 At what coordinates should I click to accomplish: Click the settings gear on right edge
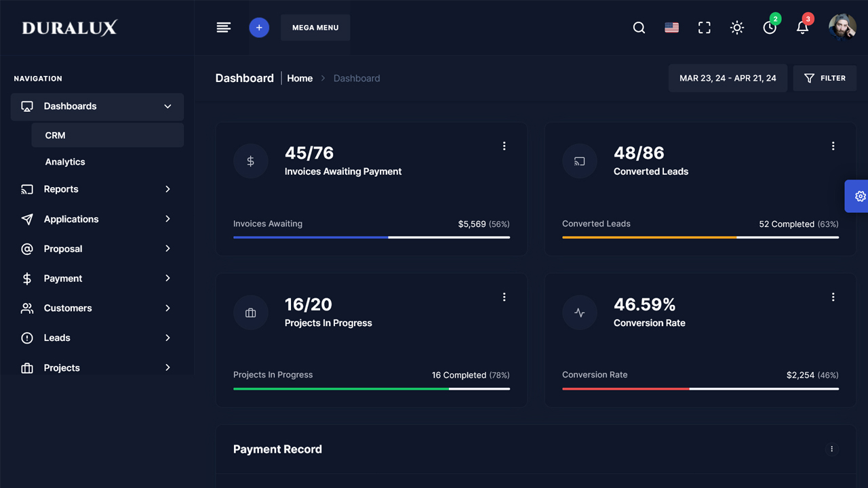tap(860, 196)
